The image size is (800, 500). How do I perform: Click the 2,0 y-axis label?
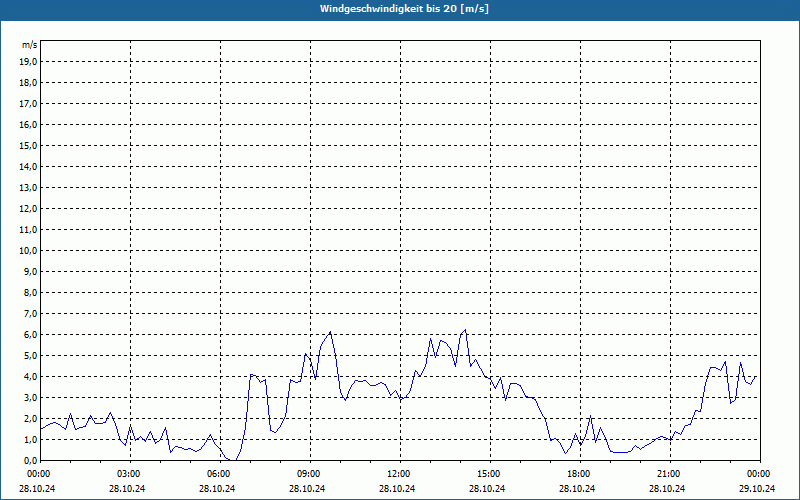point(30,418)
